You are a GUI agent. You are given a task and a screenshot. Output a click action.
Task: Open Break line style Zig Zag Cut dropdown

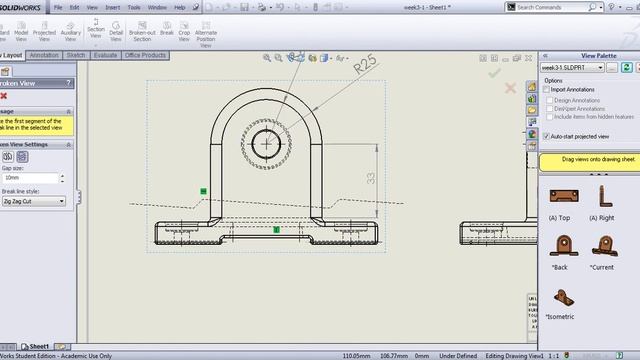pyautogui.click(x=33, y=201)
